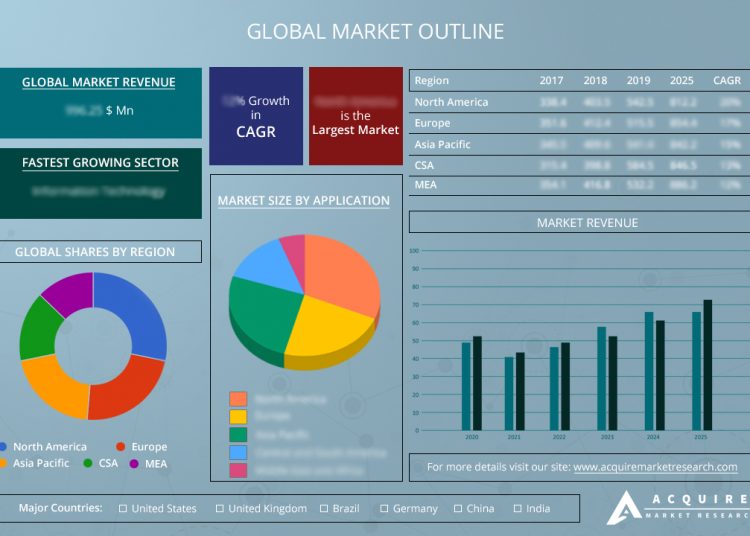Click the CAGR column header in table

pos(727,81)
